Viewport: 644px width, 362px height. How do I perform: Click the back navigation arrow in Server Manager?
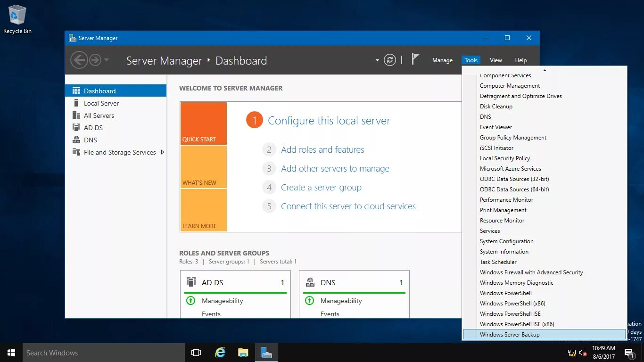point(79,60)
